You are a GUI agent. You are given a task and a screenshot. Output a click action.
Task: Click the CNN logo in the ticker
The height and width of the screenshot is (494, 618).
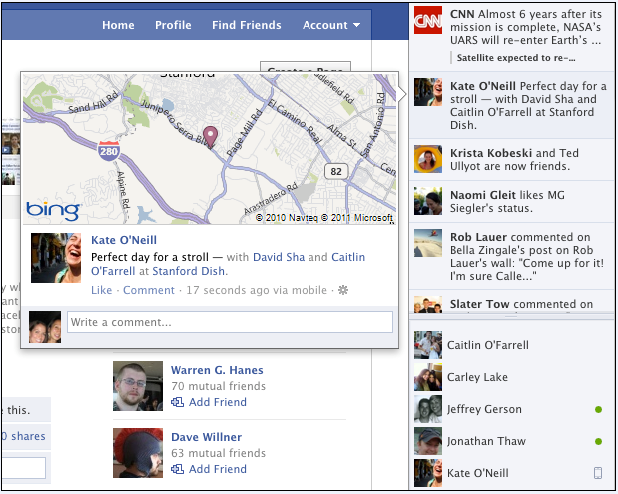[428, 20]
